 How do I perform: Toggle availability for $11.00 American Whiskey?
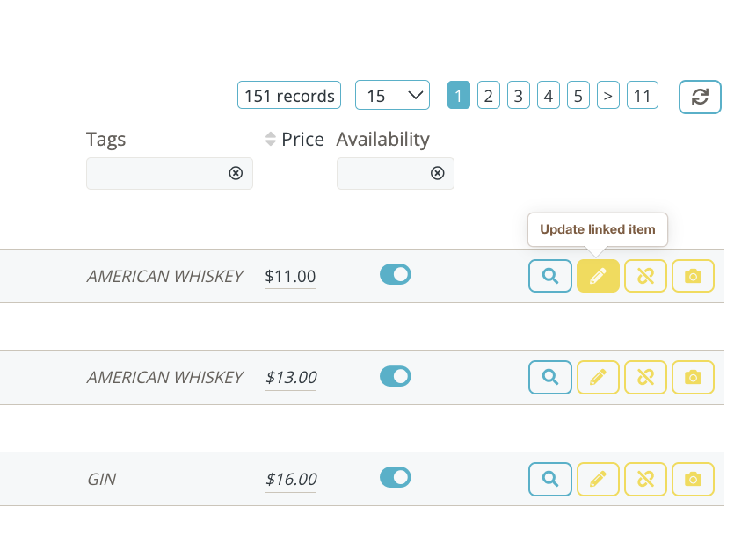click(396, 274)
